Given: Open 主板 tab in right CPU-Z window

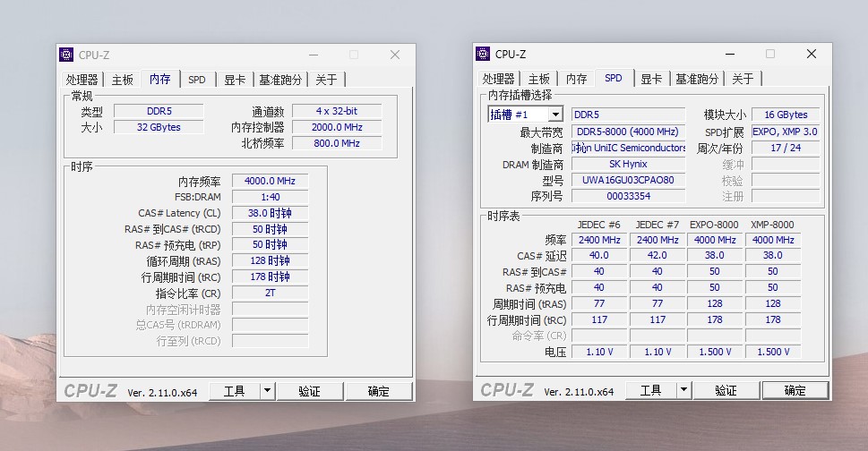Looking at the screenshot, I should [538, 79].
